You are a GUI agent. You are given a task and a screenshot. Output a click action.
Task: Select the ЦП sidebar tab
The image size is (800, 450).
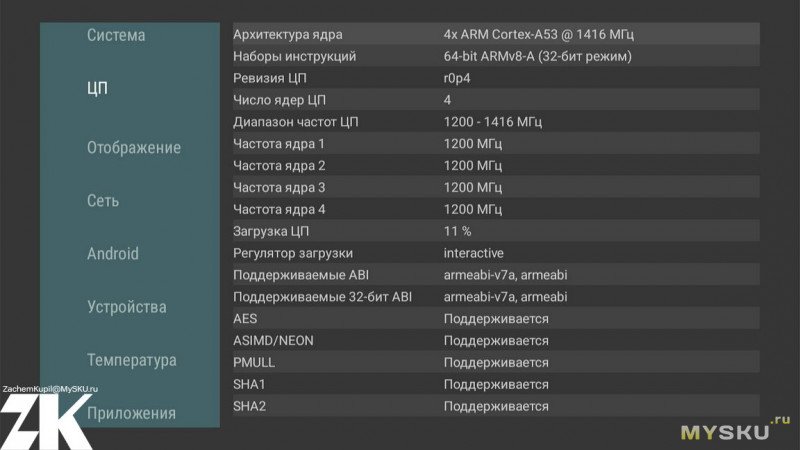pos(97,88)
